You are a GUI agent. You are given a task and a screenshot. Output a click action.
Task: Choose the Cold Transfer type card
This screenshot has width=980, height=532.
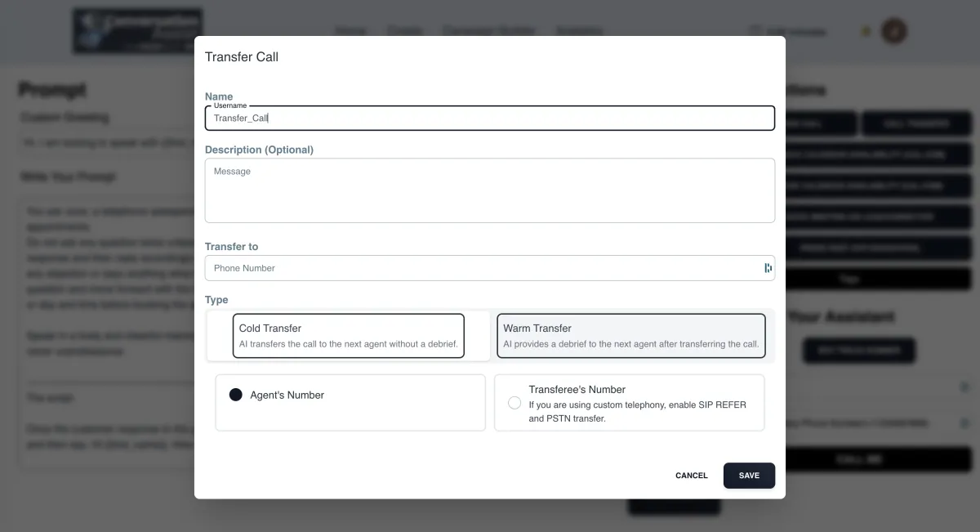(349, 336)
